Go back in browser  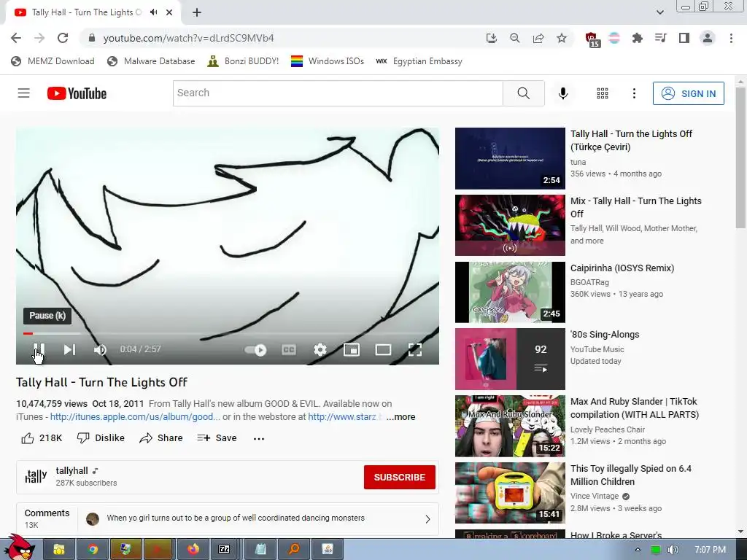[16, 38]
